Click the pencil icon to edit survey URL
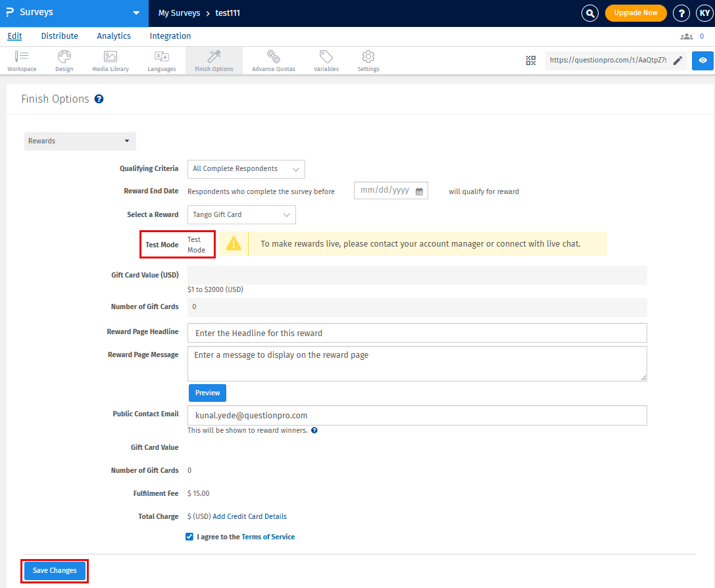715x588 pixels. (x=678, y=61)
